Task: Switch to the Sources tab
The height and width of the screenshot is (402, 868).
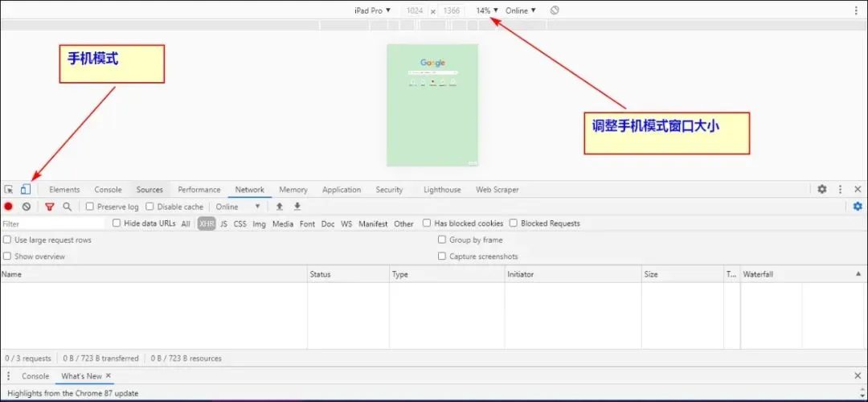Action: [x=149, y=190]
